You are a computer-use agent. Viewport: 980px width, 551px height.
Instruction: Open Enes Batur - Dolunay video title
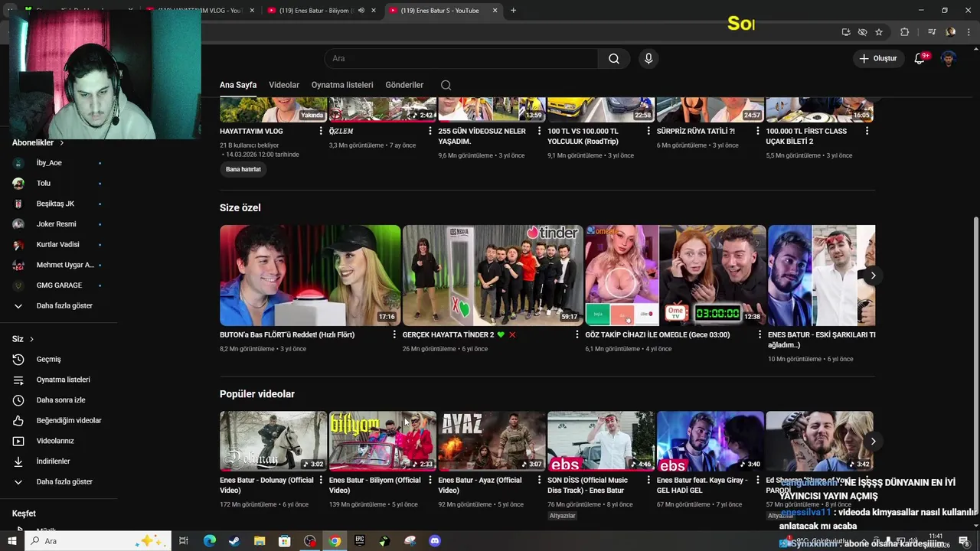point(266,485)
